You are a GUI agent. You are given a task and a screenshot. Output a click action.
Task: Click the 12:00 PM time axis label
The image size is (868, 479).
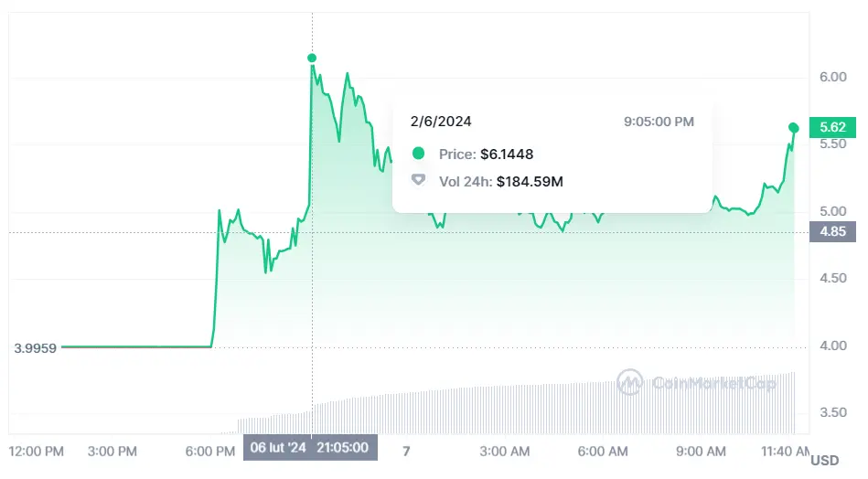click(36, 451)
